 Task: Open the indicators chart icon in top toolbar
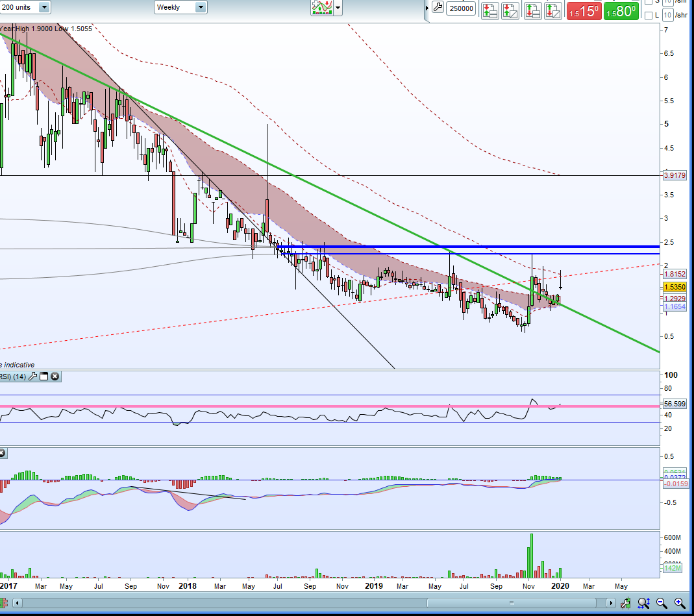322,8
